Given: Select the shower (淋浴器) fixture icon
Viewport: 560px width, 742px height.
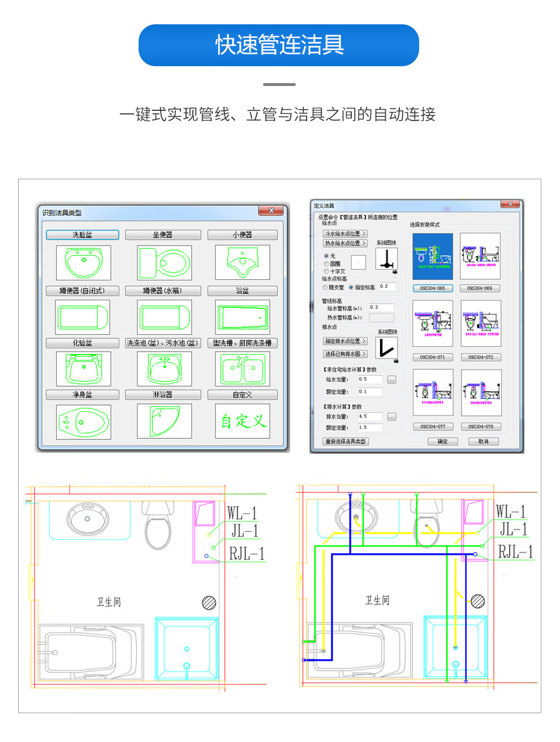Looking at the screenshot, I should pyautogui.click(x=164, y=421).
